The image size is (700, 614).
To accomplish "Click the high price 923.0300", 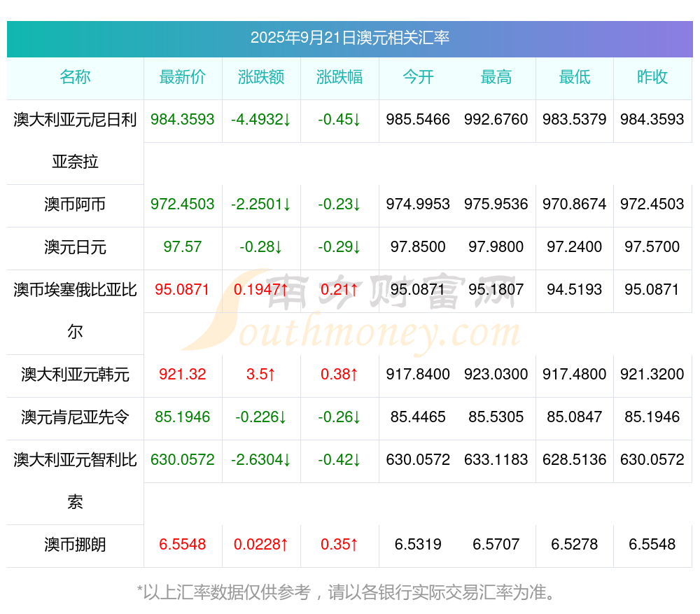I will (x=496, y=374).
